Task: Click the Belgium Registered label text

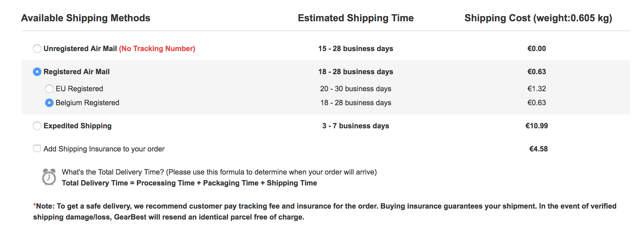Action: click(x=87, y=103)
